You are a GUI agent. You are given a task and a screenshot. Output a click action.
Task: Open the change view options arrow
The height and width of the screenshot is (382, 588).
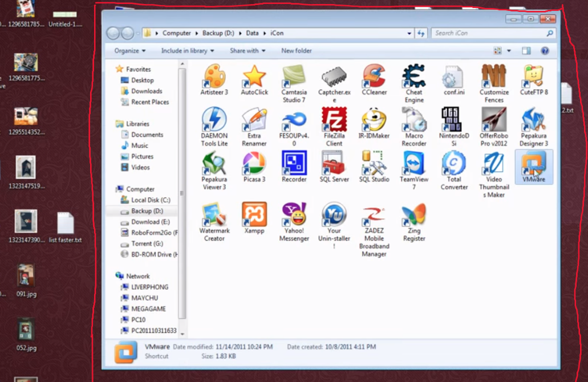(509, 51)
